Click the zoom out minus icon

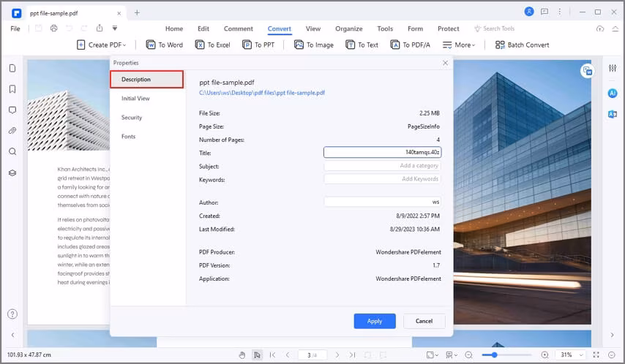468,354
